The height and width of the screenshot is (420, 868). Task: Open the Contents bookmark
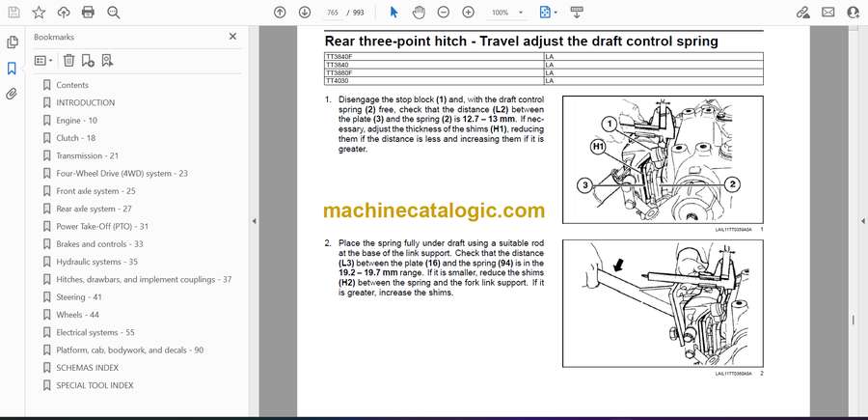click(72, 85)
